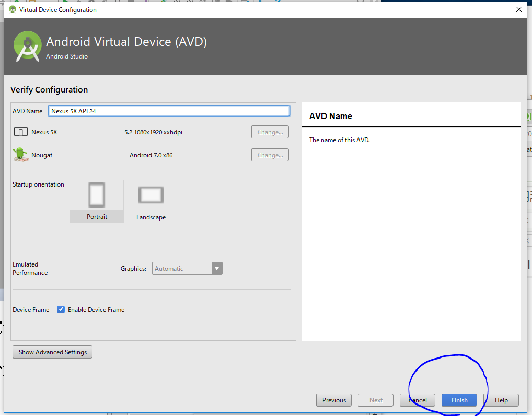Change the Nexus 5X device definition

click(x=270, y=132)
